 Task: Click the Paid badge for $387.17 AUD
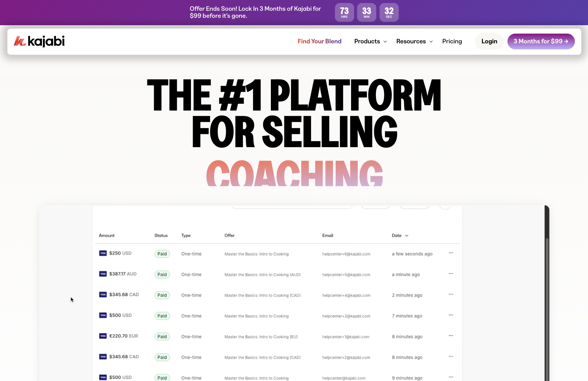(x=162, y=274)
